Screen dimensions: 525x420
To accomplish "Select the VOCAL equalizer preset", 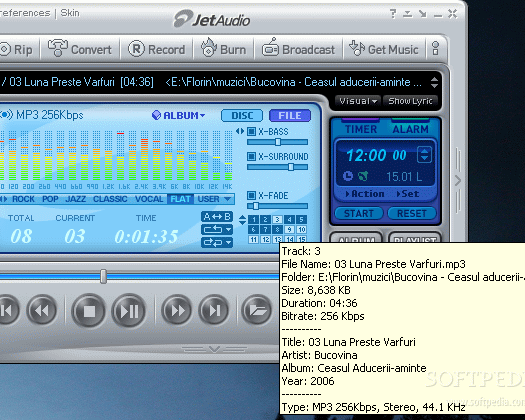I will tap(149, 199).
